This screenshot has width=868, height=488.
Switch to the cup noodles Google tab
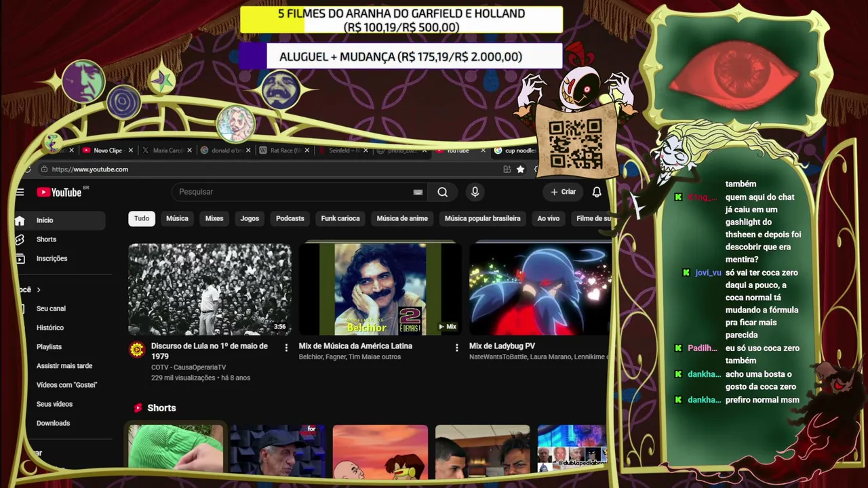[515, 150]
